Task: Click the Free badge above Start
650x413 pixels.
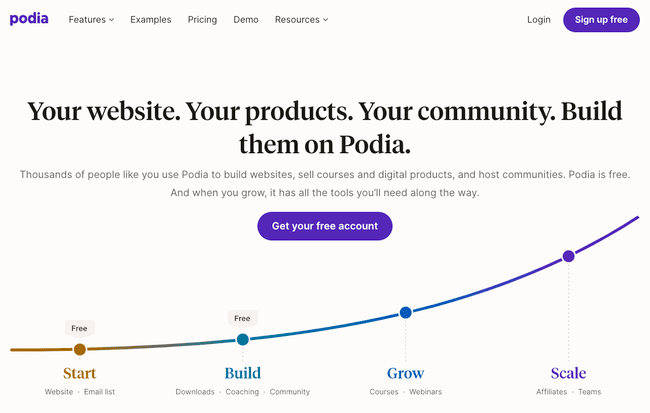Action: tap(80, 328)
